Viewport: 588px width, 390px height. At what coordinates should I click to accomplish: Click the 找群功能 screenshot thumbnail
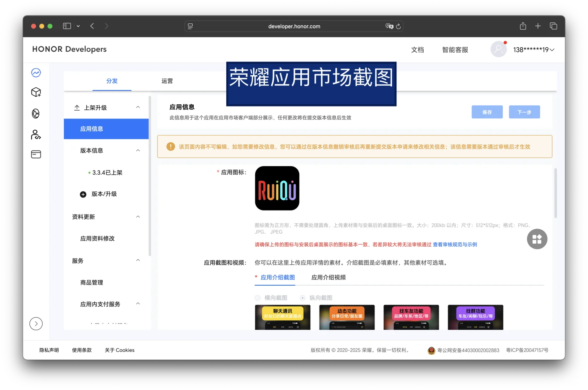tap(476, 317)
